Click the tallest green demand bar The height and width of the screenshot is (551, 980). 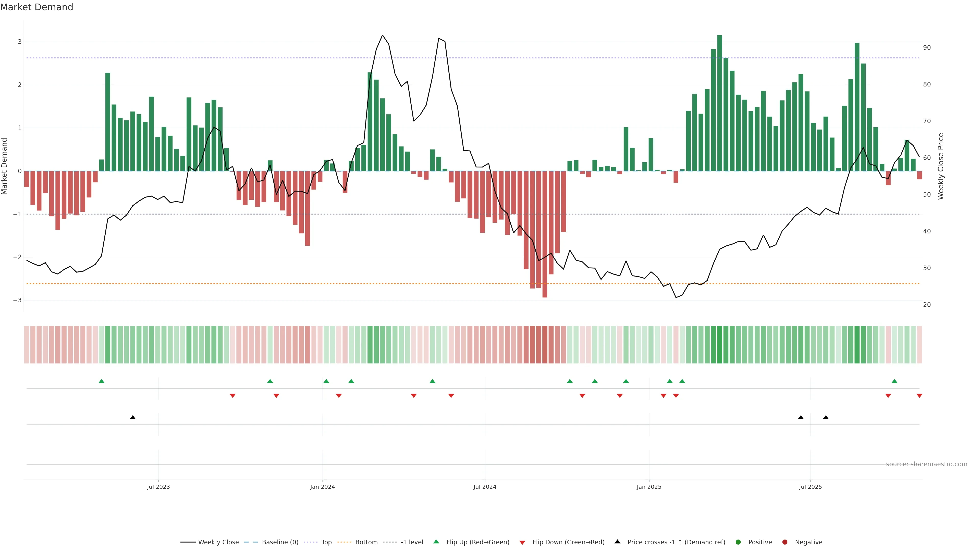point(719,103)
